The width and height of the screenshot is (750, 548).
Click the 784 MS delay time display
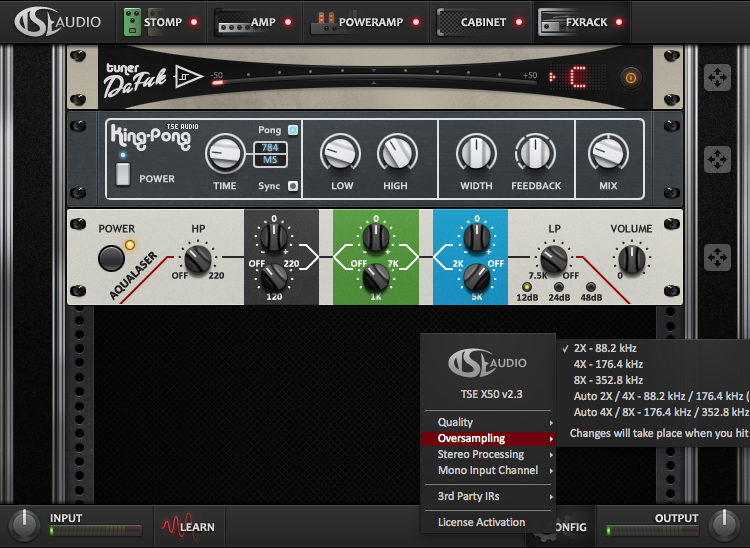pyautogui.click(x=270, y=154)
